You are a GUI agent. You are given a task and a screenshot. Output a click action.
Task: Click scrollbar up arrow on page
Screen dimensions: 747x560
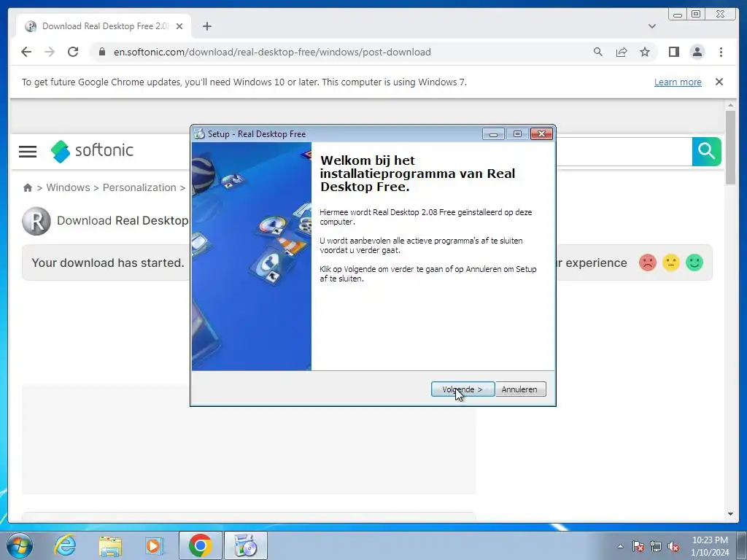pyautogui.click(x=730, y=105)
